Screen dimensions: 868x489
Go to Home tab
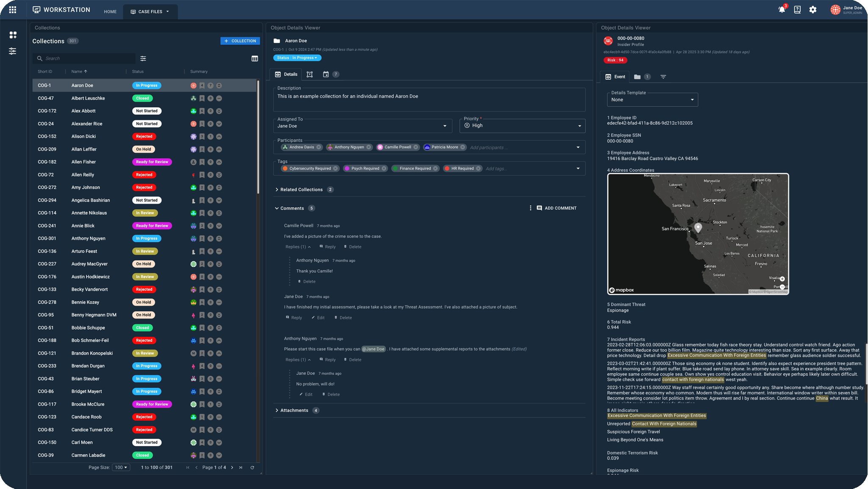pyautogui.click(x=110, y=11)
